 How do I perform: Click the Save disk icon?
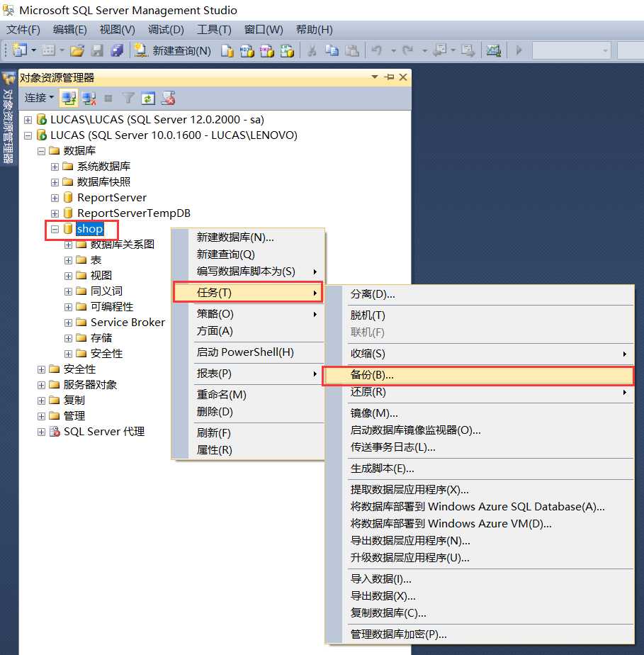pyautogui.click(x=97, y=50)
